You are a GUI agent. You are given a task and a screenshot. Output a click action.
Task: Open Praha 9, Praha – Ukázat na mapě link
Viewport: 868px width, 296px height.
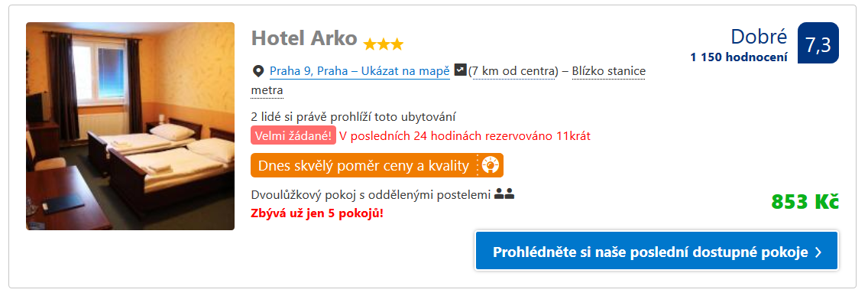tap(359, 71)
